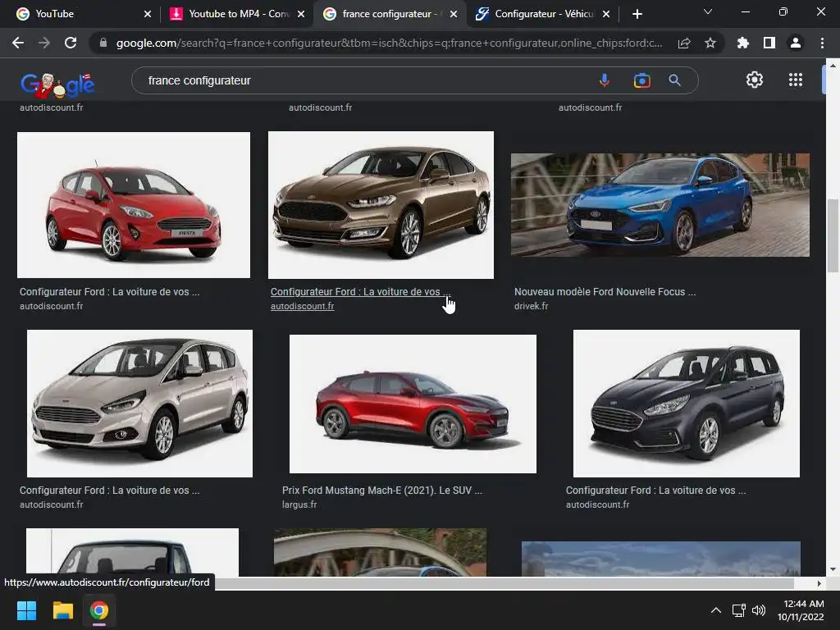Open the blue Ford Focus image

pos(660,204)
